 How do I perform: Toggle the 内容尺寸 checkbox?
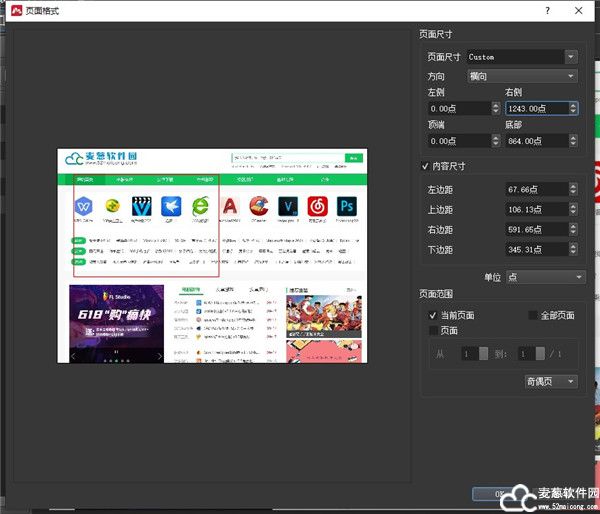click(x=426, y=166)
